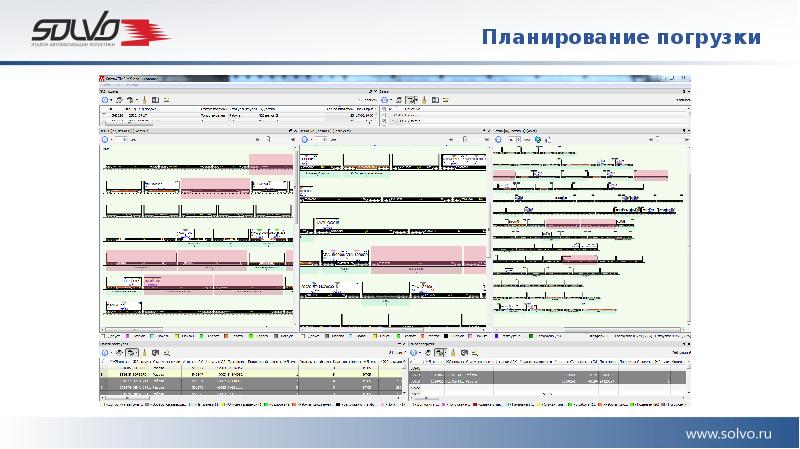This screenshot has width=800, height=449.
Task: Click the blue refresh icon in middle diagram panel
Action: pos(305,140)
